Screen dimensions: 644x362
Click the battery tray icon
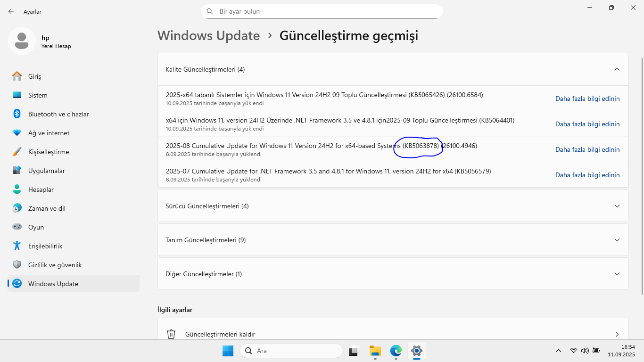(596, 351)
